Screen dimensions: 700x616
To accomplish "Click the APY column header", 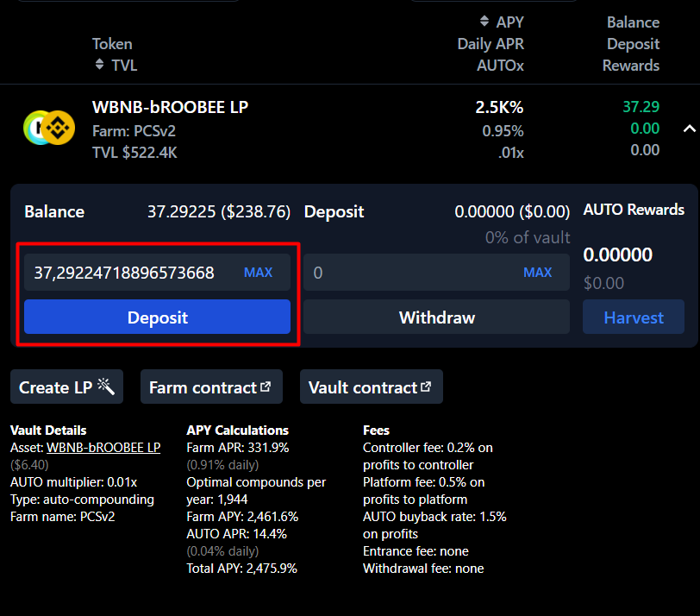I will point(509,22).
